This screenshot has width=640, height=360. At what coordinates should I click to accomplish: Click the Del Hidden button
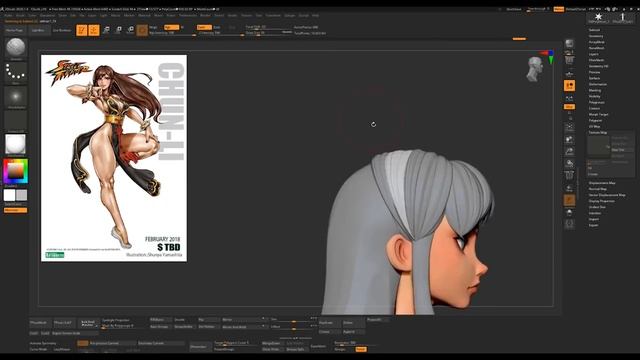pos(209,327)
